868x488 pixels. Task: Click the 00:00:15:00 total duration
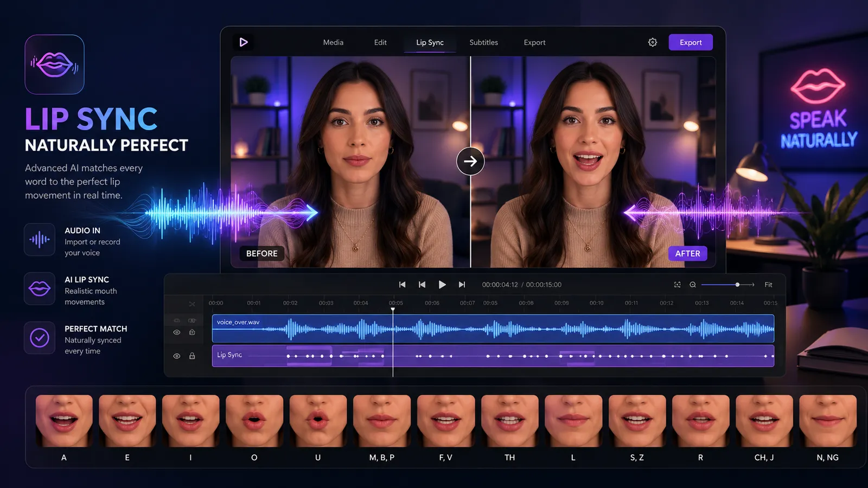[x=544, y=285]
